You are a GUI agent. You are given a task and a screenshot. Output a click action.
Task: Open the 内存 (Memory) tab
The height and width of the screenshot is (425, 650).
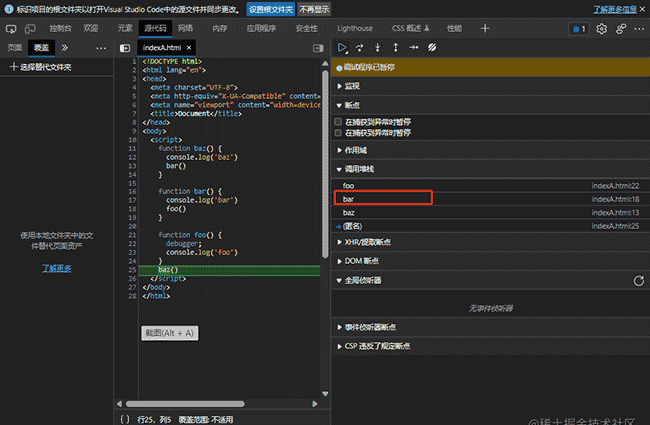(220, 29)
